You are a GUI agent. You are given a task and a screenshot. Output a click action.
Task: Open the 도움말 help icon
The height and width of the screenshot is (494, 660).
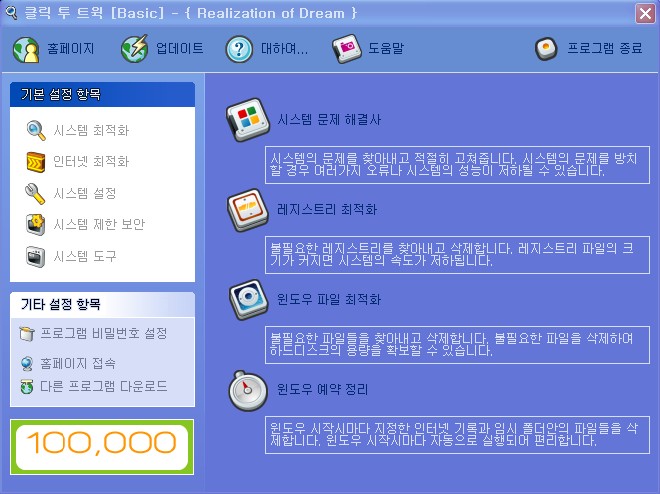[x=347, y=49]
